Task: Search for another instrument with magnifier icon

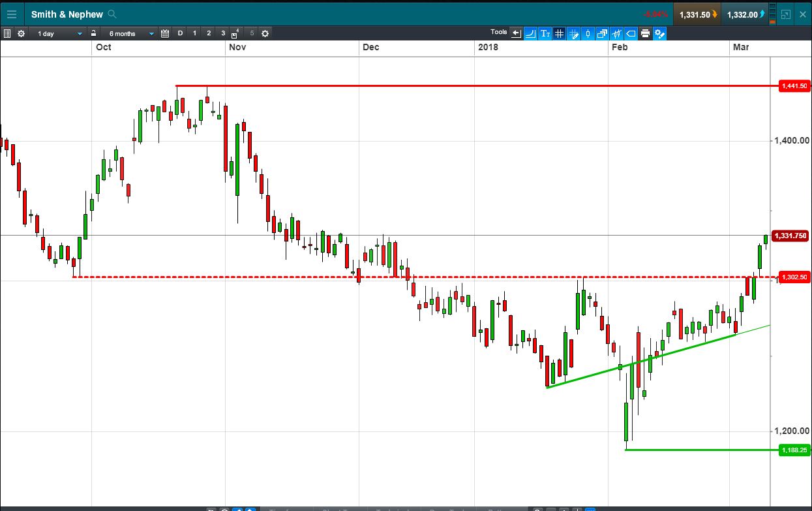Action: point(112,14)
